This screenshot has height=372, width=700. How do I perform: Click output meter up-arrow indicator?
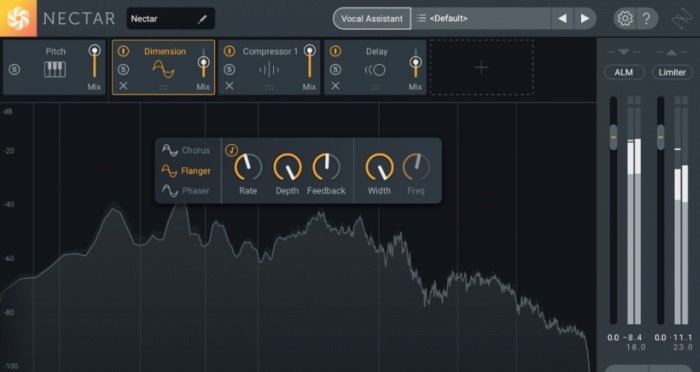(671, 52)
